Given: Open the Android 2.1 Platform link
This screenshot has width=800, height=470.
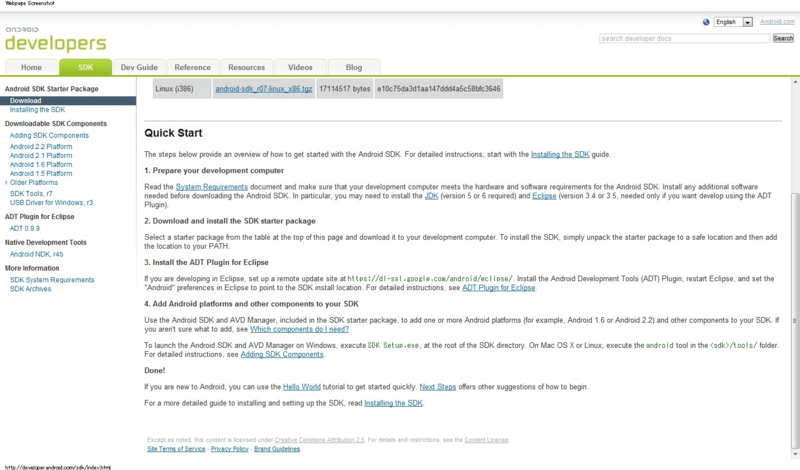Looking at the screenshot, I should click(41, 156).
